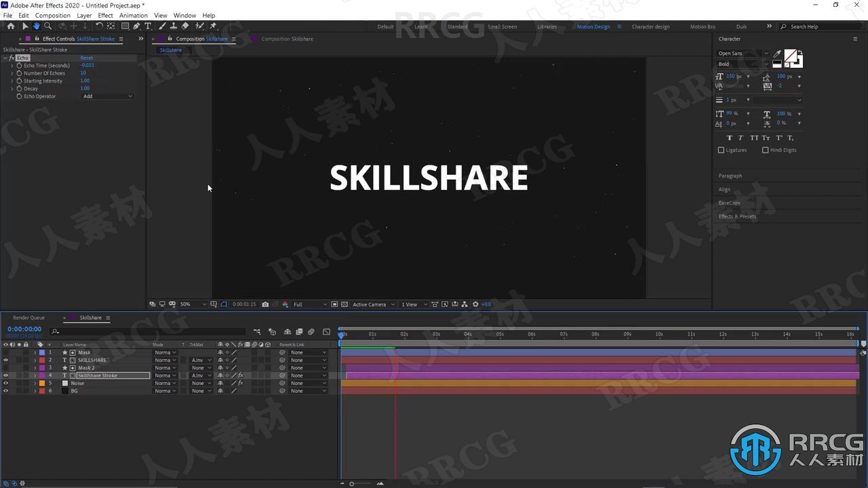The image size is (868, 488).
Task: Open the Animation menu
Action: [x=133, y=15]
